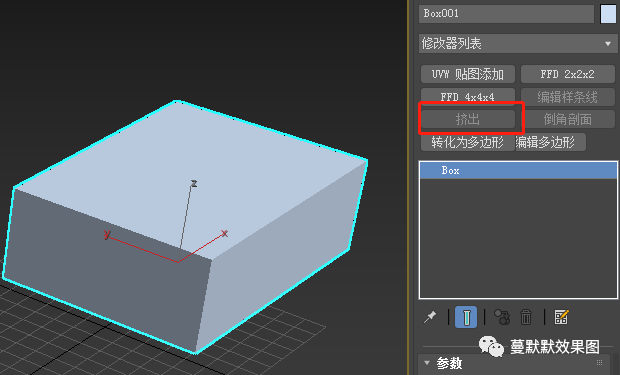
Task: Click the X axis of the gizmo
Action: [202, 247]
